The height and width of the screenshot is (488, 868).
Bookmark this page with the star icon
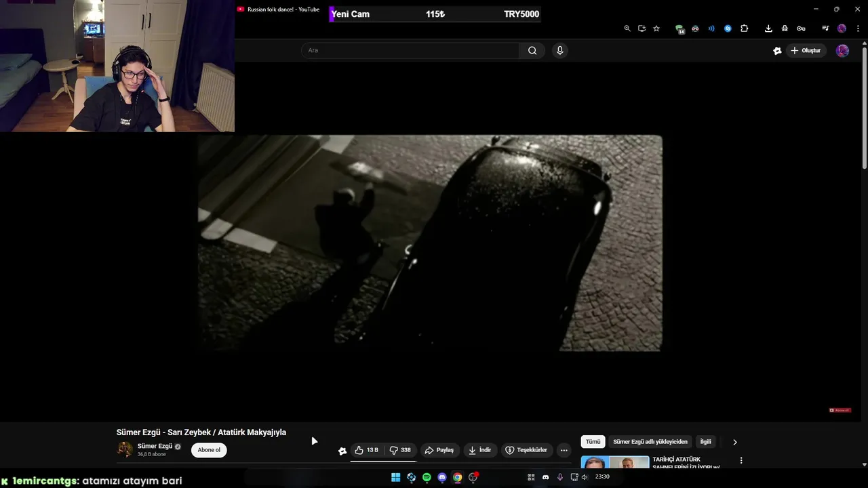[x=656, y=28]
